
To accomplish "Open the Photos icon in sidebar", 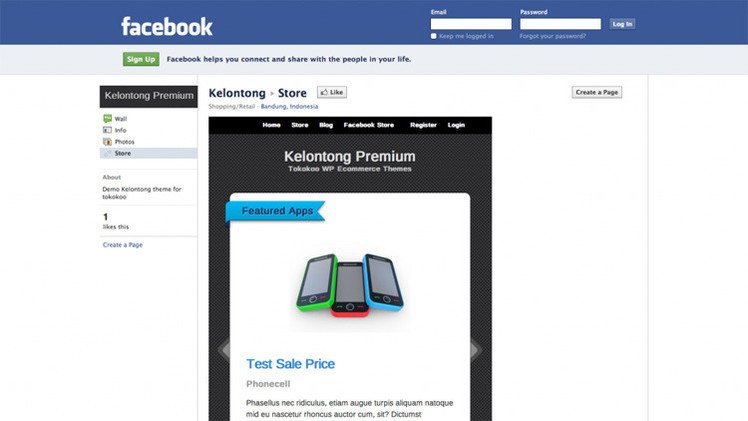I will point(107,142).
